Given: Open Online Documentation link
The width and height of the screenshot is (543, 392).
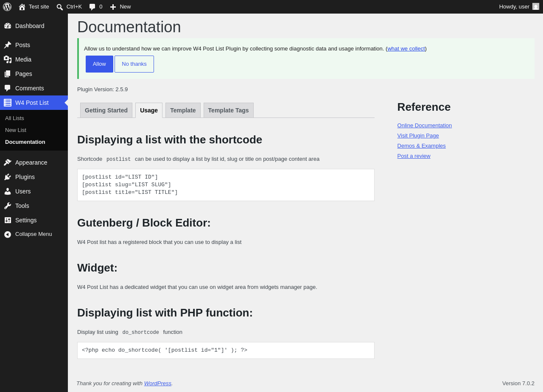Looking at the screenshot, I should (x=425, y=126).
